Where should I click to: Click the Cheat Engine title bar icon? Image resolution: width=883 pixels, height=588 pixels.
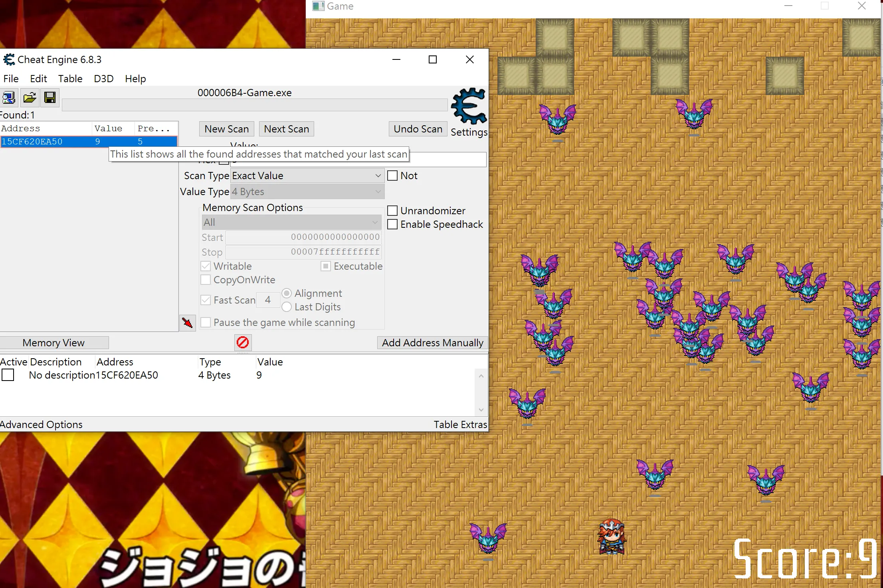click(9, 60)
